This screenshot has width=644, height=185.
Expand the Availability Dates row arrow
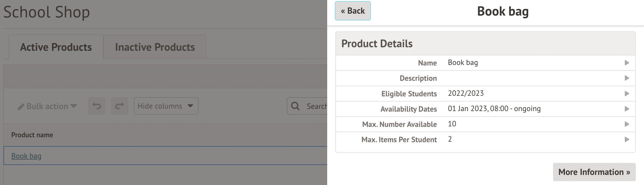click(x=627, y=109)
